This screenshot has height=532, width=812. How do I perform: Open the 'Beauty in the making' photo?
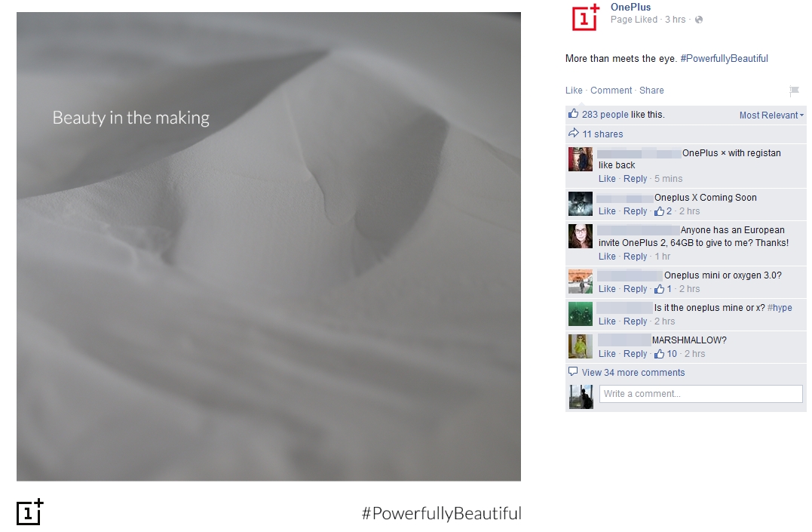pos(268,246)
